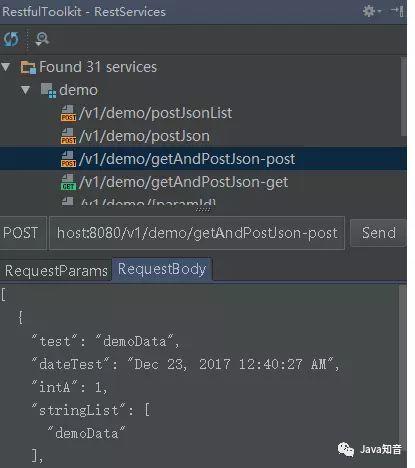Click the hide panel arrow icon
This screenshot has height=468, width=415.
coord(398,11)
